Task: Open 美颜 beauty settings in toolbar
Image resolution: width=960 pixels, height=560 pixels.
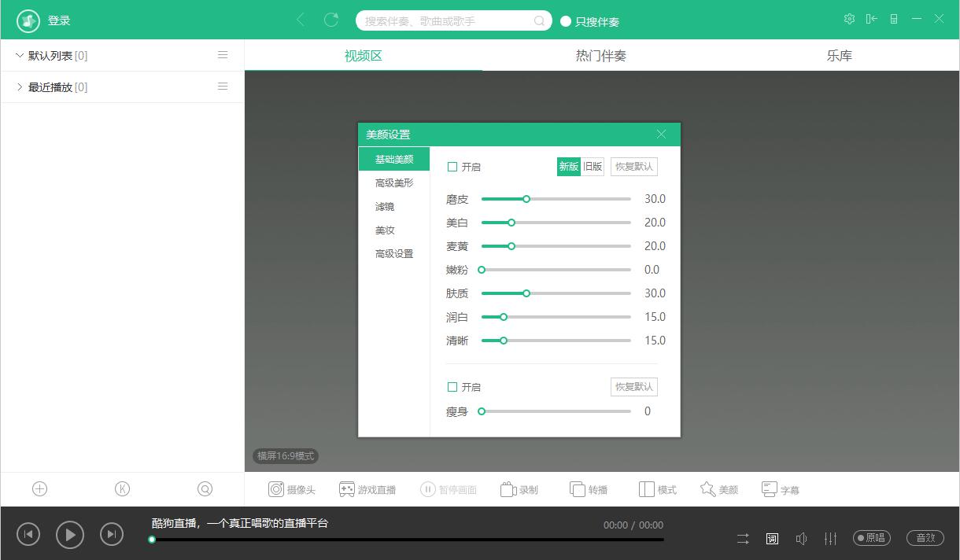Action: (x=719, y=489)
